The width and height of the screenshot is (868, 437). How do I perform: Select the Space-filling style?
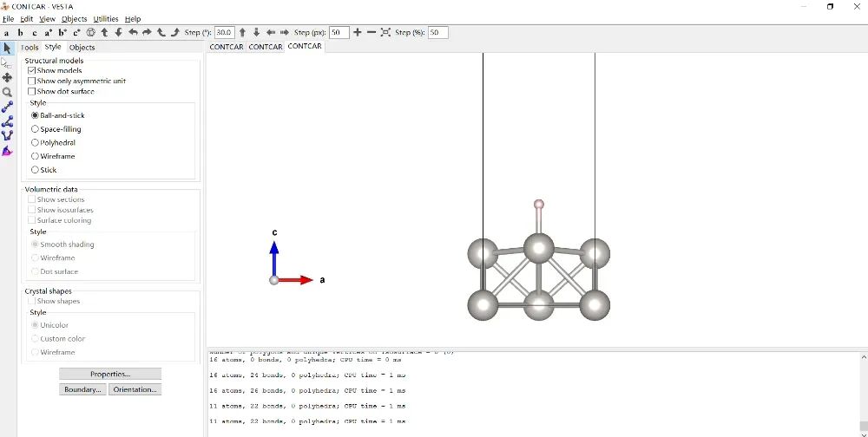click(35, 129)
